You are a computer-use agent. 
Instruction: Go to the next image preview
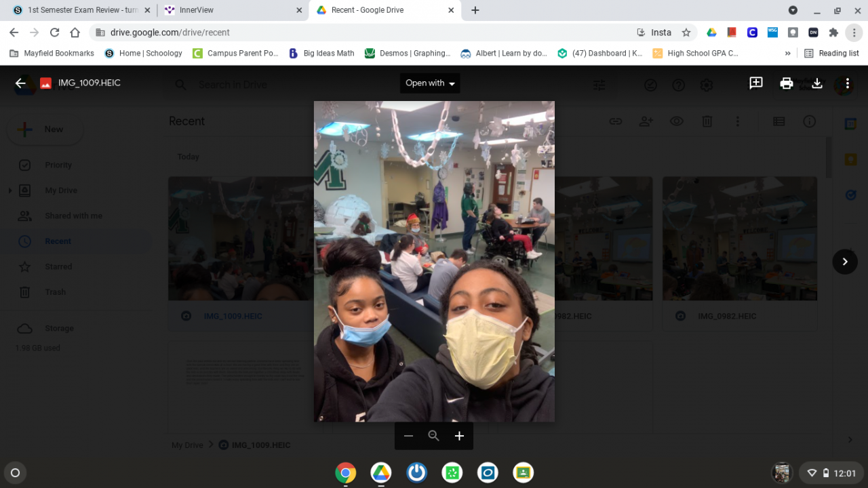(x=845, y=262)
